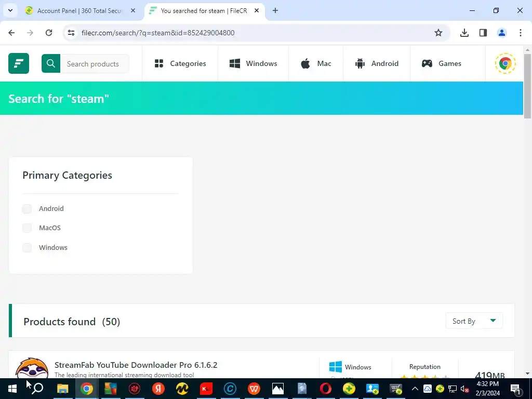Tick the MacOS category checkbox
The width and height of the screenshot is (532, 399).
(x=27, y=228)
